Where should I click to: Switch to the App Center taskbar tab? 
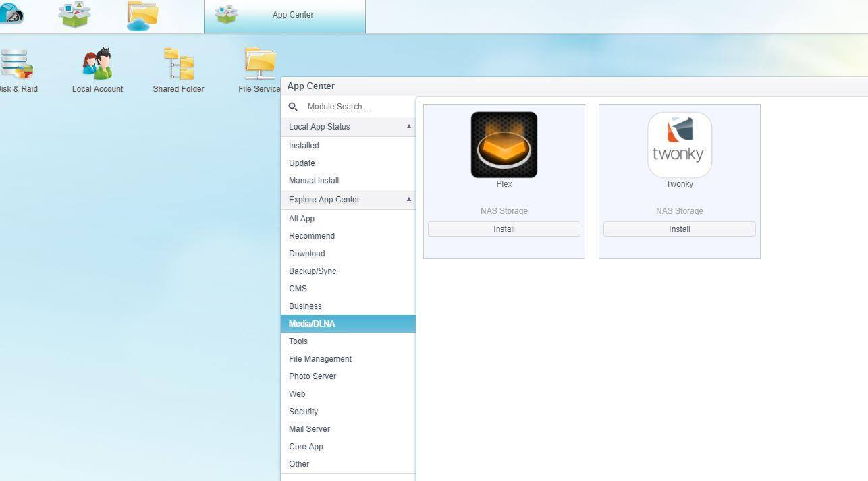[x=285, y=15]
